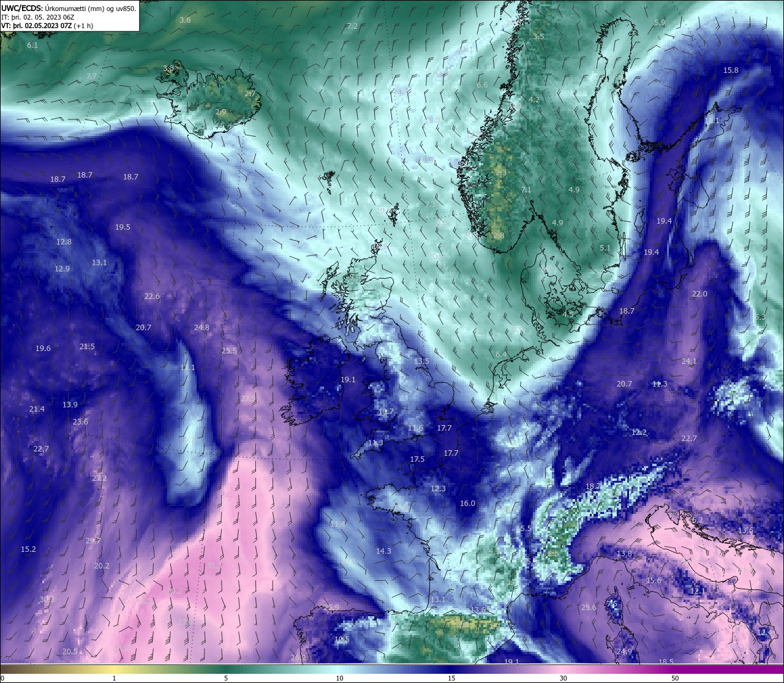Click the map value '7.1' over Scandinavia

(526, 190)
